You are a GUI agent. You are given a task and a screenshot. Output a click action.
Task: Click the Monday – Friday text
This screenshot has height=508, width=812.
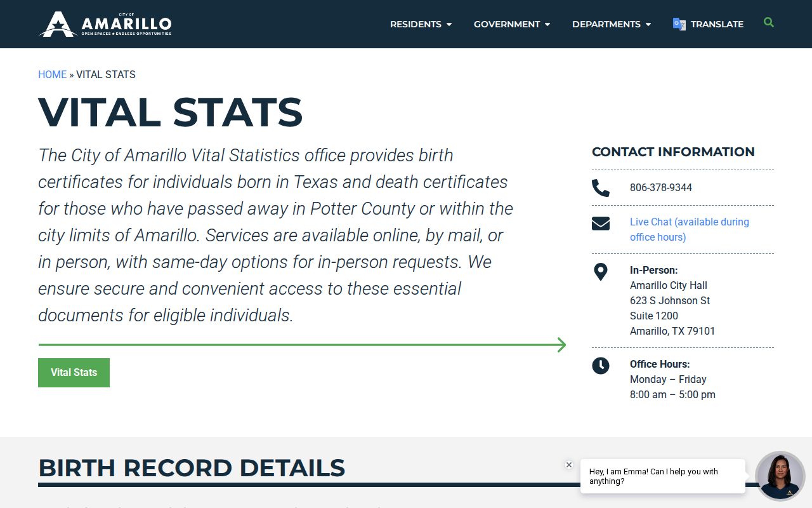(x=668, y=379)
